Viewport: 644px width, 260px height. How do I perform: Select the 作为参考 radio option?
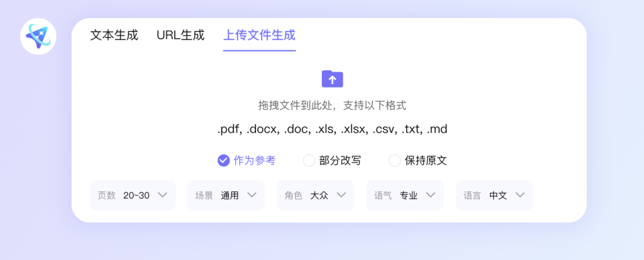click(x=247, y=160)
